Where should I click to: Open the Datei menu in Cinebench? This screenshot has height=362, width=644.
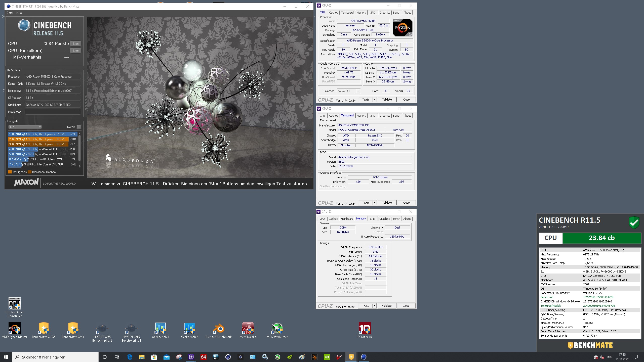point(10,13)
